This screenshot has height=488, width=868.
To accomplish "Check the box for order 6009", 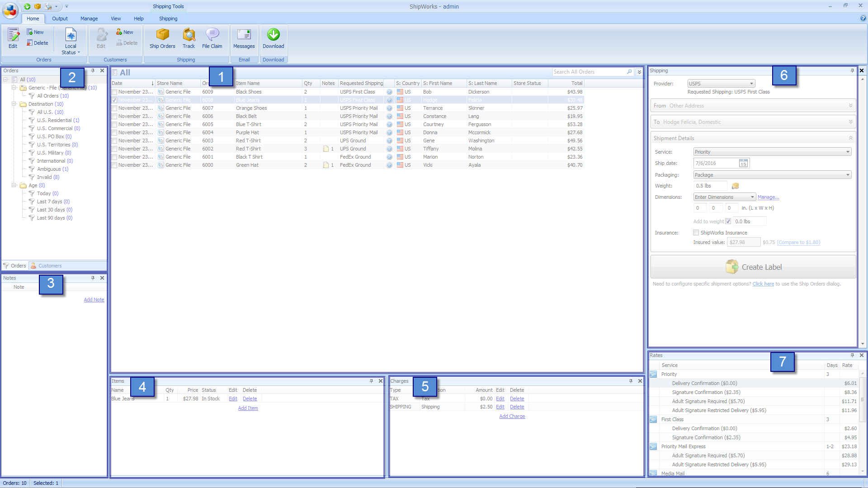I will 114,92.
